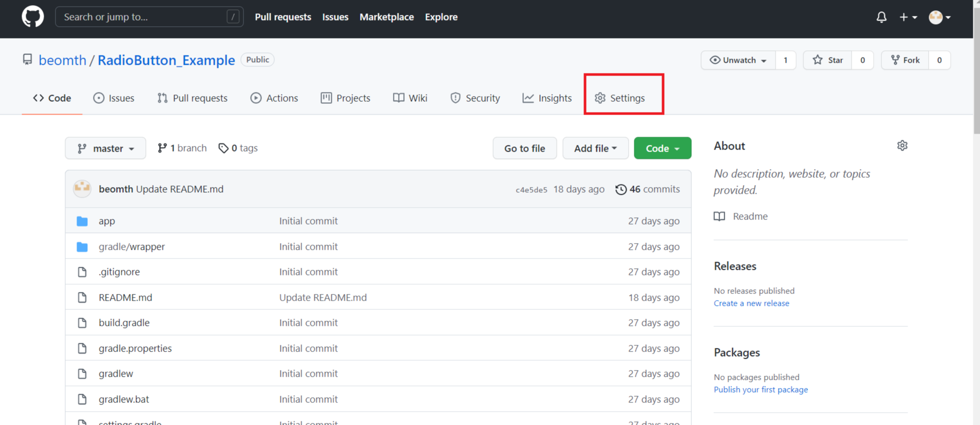Switch to the Projects tab
The image size is (980, 425).
coord(345,98)
